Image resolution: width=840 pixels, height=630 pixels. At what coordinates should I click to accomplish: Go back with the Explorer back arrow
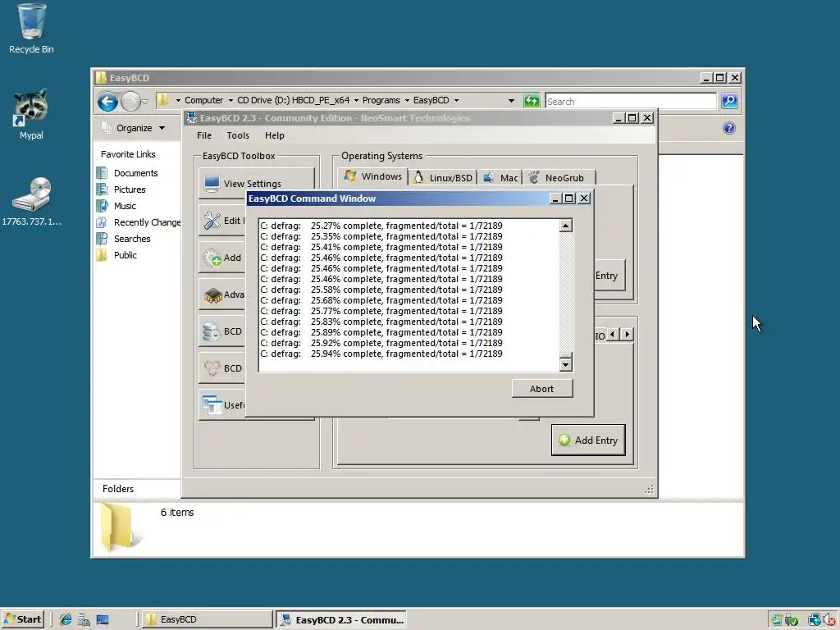point(107,101)
